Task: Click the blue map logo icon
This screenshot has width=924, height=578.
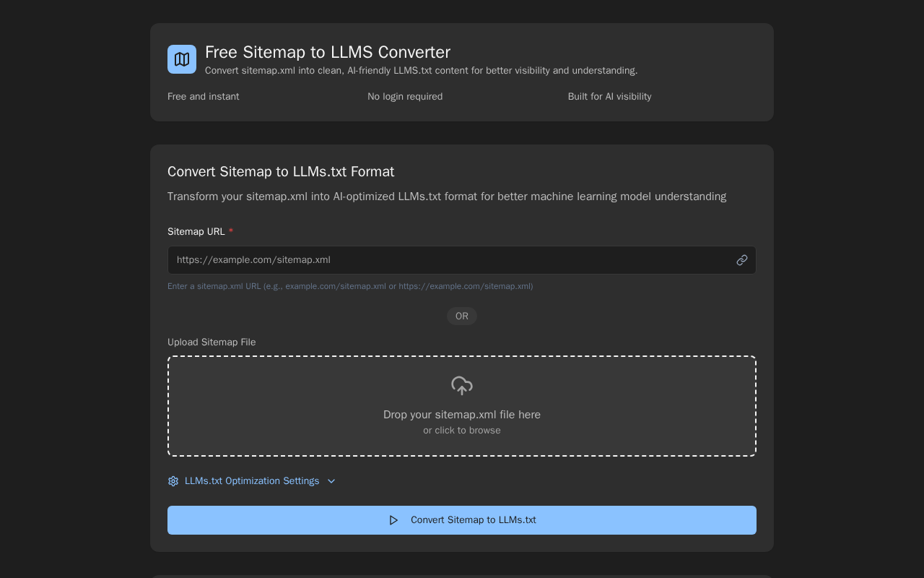Action: click(182, 59)
